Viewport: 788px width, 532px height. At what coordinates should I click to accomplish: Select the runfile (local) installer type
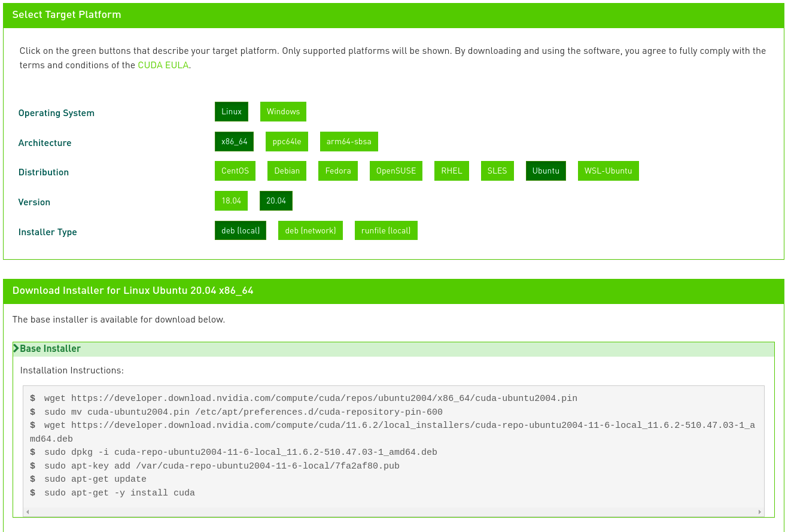[386, 230]
